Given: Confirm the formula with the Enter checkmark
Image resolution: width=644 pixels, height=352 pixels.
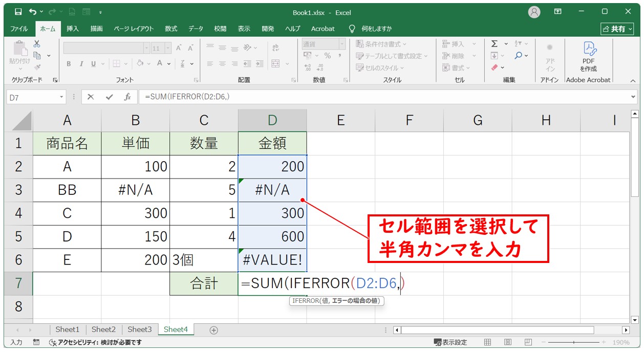Looking at the screenshot, I should [x=109, y=97].
